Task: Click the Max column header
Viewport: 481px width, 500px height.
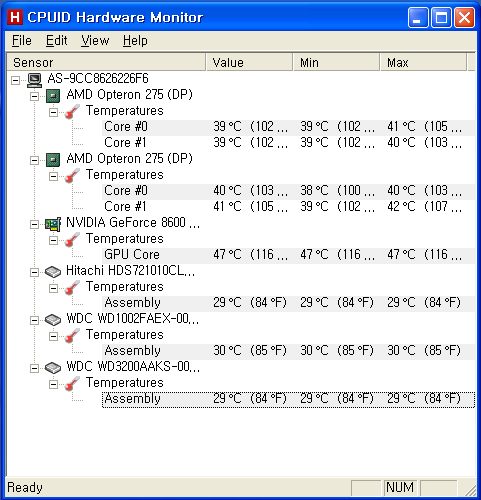Action: point(423,62)
